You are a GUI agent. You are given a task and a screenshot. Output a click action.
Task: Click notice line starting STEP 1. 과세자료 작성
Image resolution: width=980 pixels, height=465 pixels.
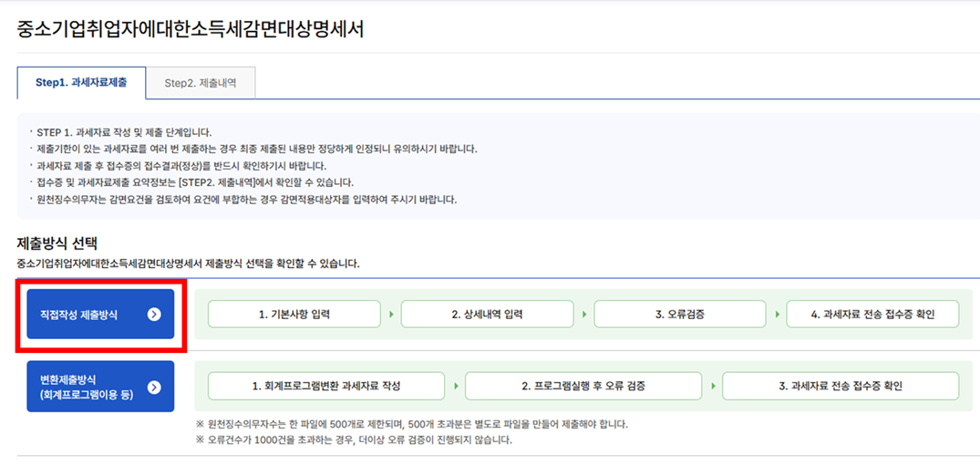coord(124,132)
